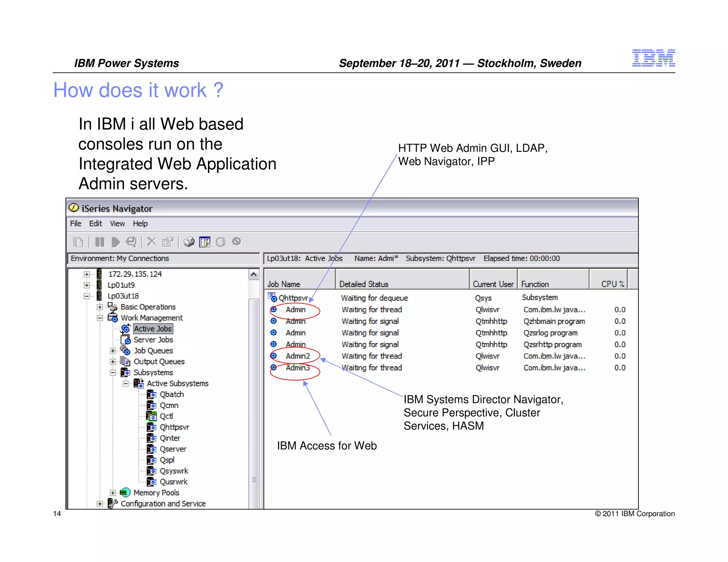The image size is (728, 562).
Task: Click the delete X toolbar icon
Action: pos(152,242)
